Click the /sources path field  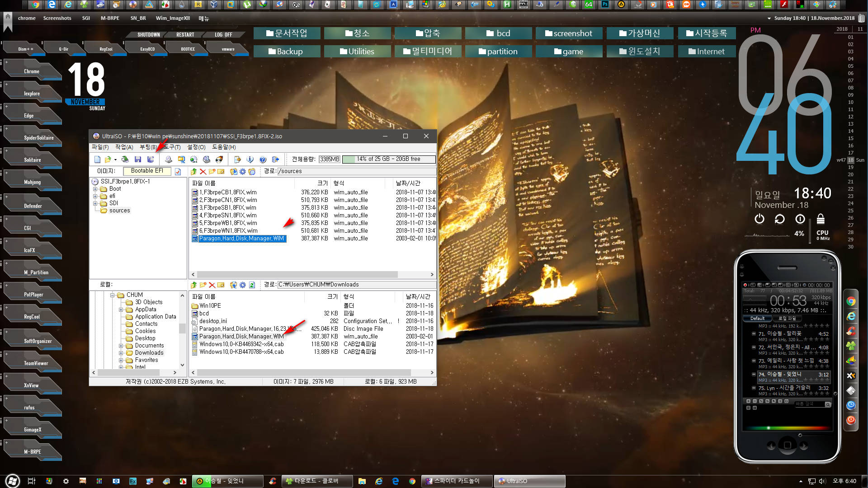[x=356, y=171]
